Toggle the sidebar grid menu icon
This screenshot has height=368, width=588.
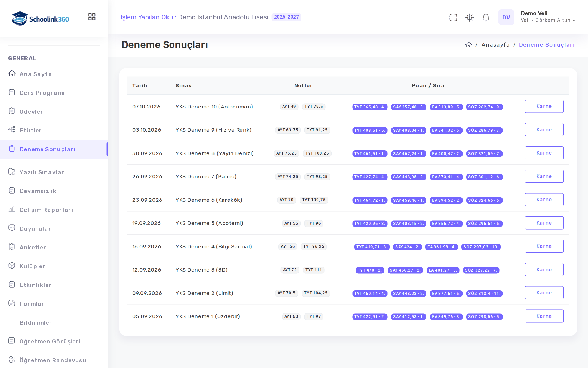(92, 17)
